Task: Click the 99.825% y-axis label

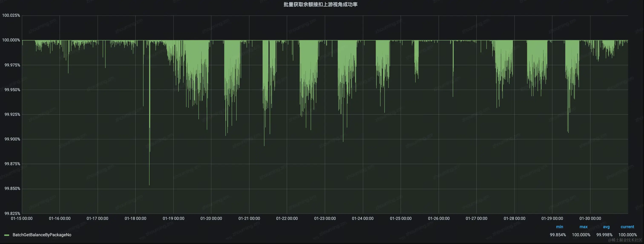Action: (12, 214)
